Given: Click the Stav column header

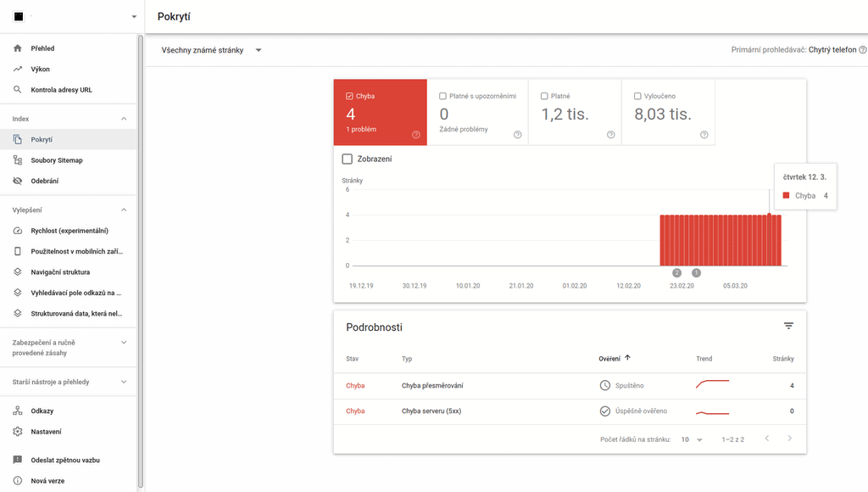Looking at the screenshot, I should (x=352, y=359).
